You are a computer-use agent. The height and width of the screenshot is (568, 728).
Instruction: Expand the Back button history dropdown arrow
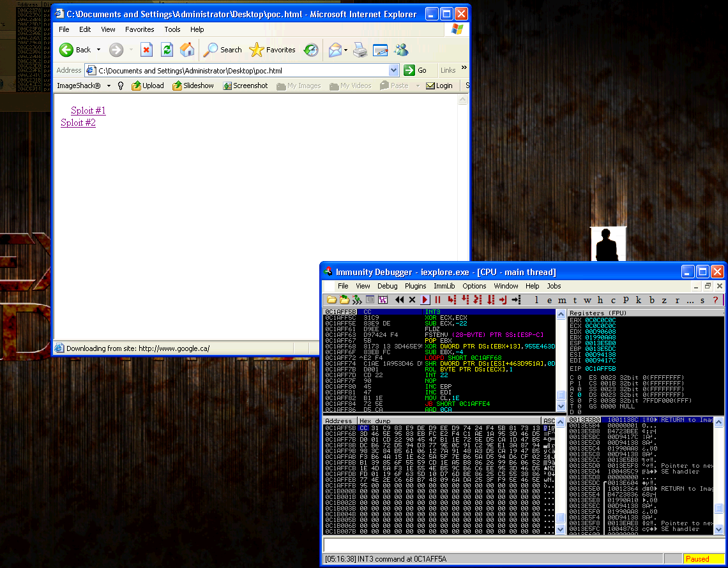98,50
